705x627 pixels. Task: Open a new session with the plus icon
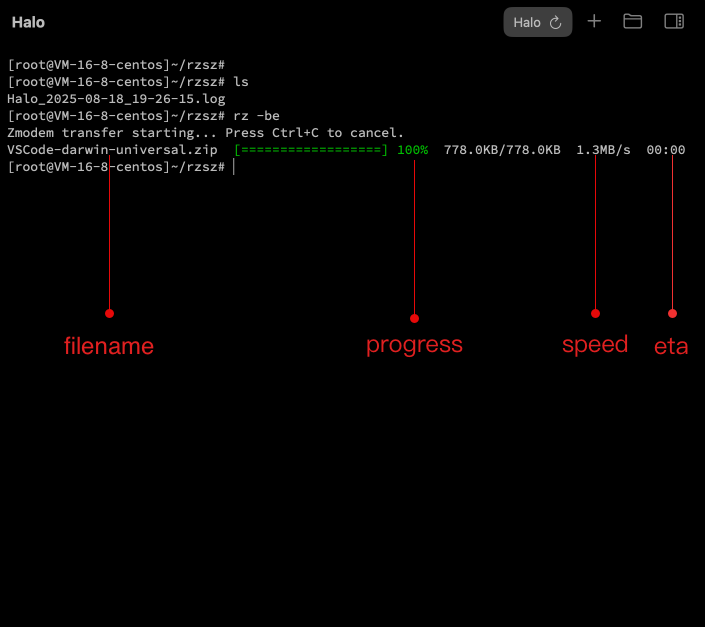pos(594,21)
